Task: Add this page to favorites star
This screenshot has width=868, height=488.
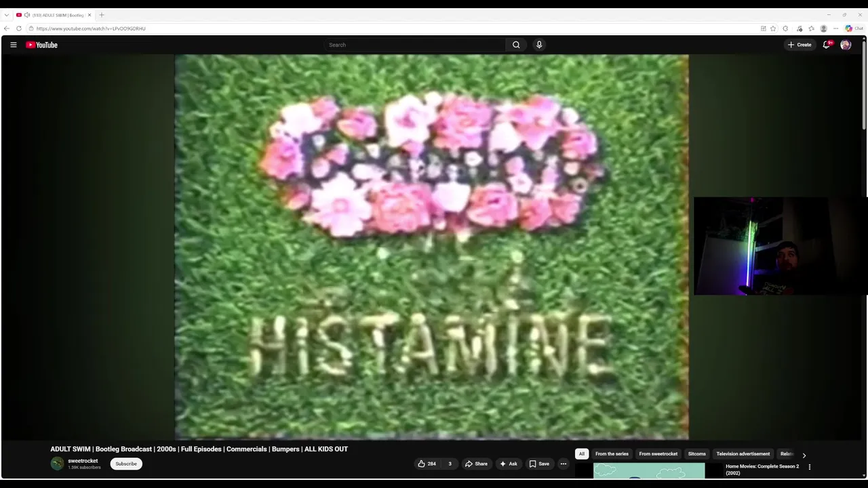Action: tap(773, 28)
